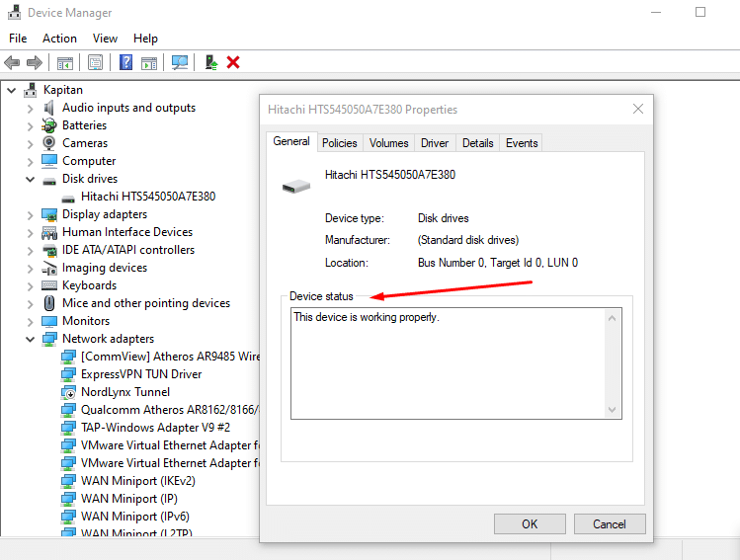Screen dimensions: 740x560
Task: Switch to the Driver tab
Action: click(x=435, y=143)
